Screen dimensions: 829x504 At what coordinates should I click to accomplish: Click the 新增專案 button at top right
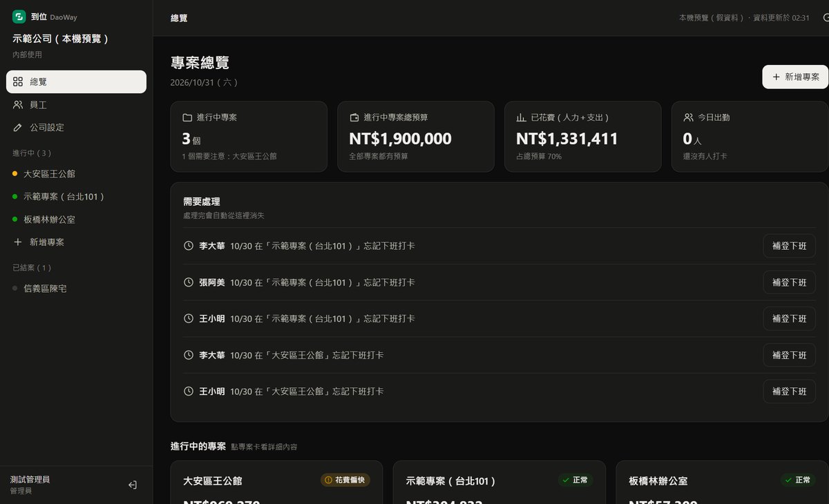pyautogui.click(x=795, y=77)
